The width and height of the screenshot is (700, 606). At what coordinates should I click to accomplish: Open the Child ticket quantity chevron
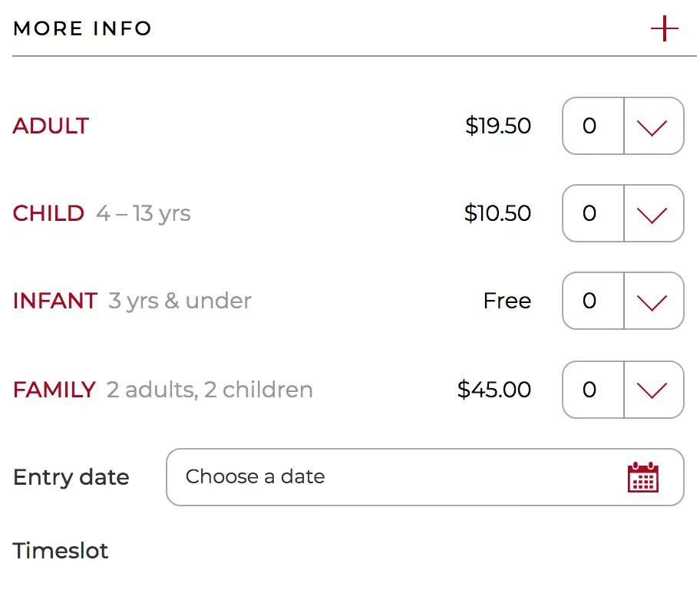652,214
